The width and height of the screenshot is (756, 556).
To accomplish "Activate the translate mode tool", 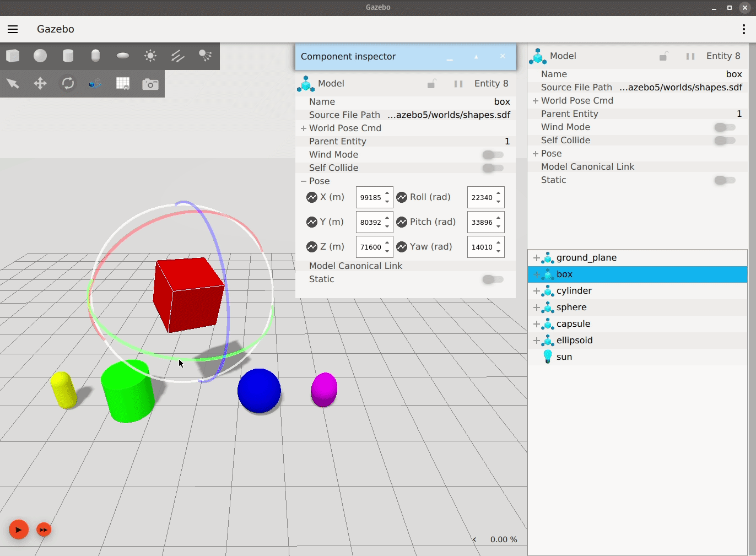I will 40,84.
